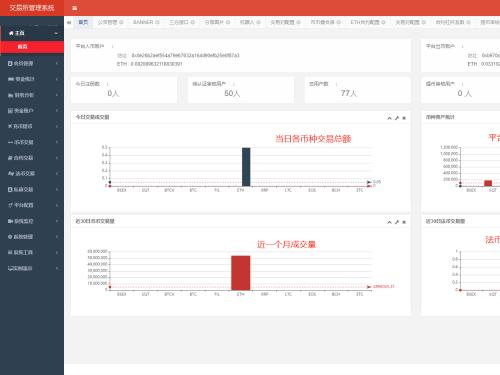The height and width of the screenshot is (375, 500).
Task: Switch to the BANNER tab
Action: tap(143, 22)
